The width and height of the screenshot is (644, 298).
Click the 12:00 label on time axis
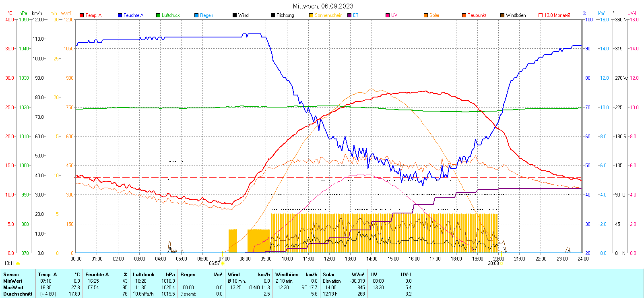click(x=330, y=259)
